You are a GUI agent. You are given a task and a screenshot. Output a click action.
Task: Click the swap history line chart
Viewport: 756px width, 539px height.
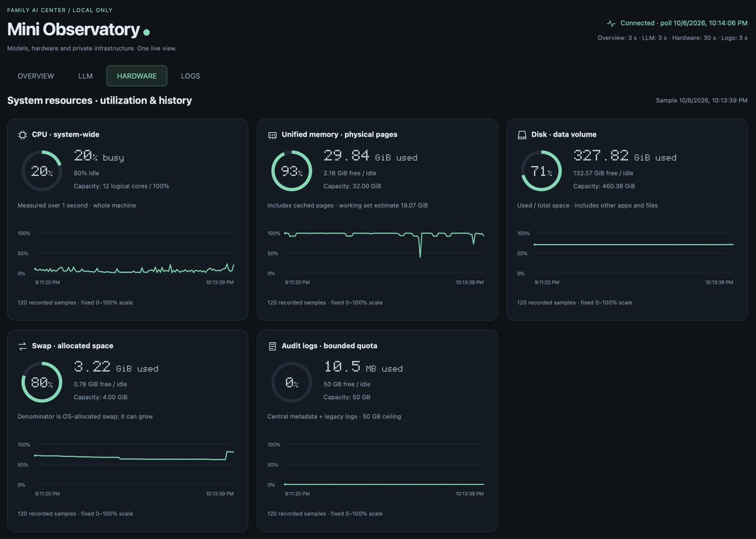[134, 465]
